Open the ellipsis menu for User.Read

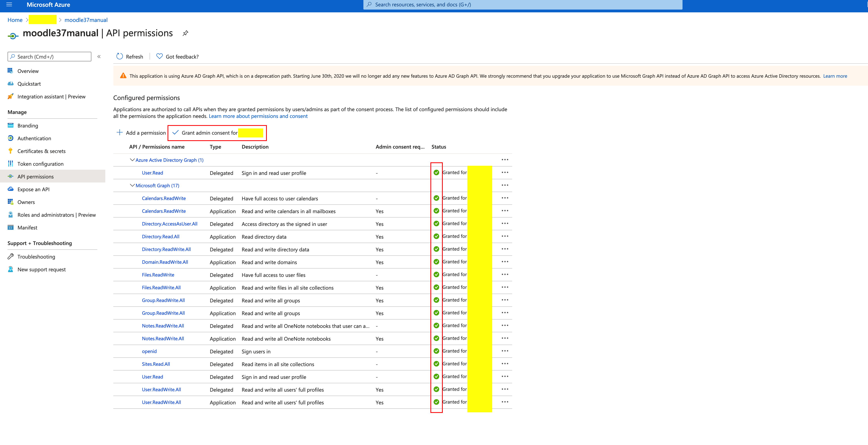point(505,172)
